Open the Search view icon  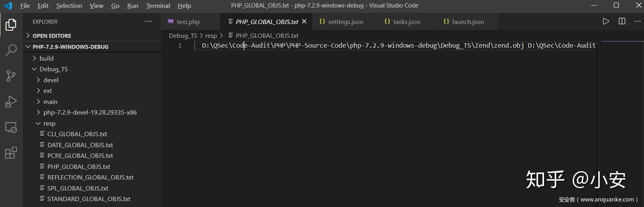click(x=11, y=50)
